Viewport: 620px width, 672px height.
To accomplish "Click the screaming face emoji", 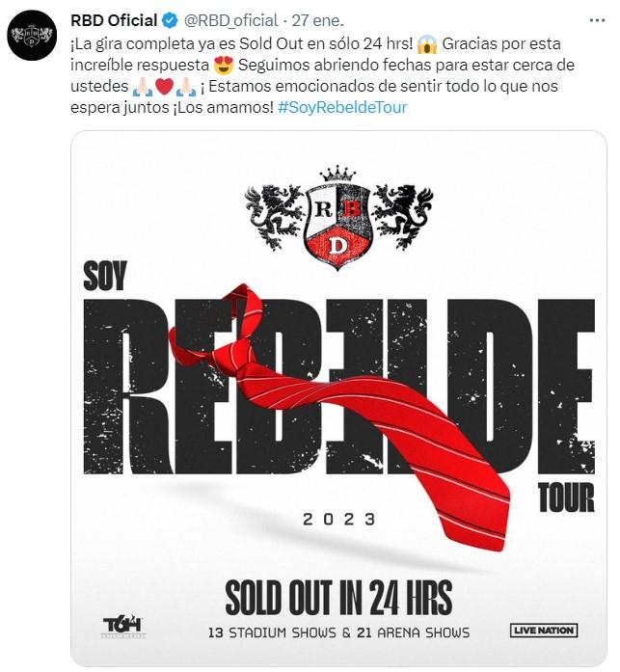I will [427, 43].
